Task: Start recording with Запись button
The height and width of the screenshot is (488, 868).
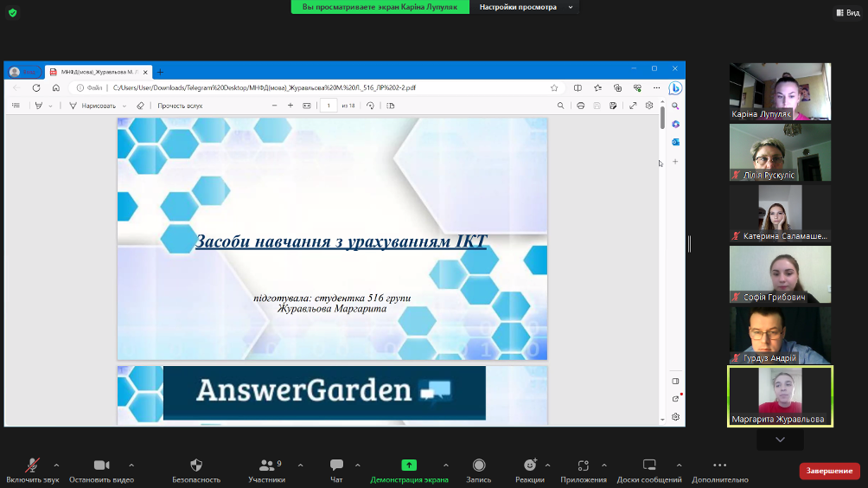Action: [x=479, y=466]
